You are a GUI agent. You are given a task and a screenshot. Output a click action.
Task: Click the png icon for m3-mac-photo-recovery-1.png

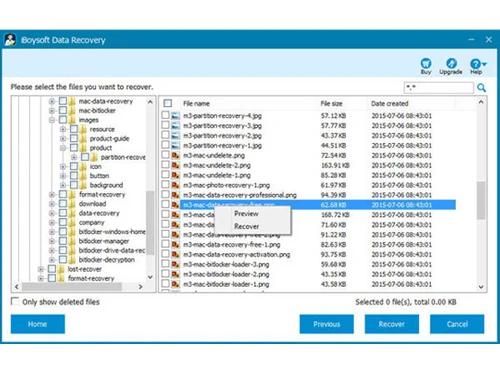(175, 185)
